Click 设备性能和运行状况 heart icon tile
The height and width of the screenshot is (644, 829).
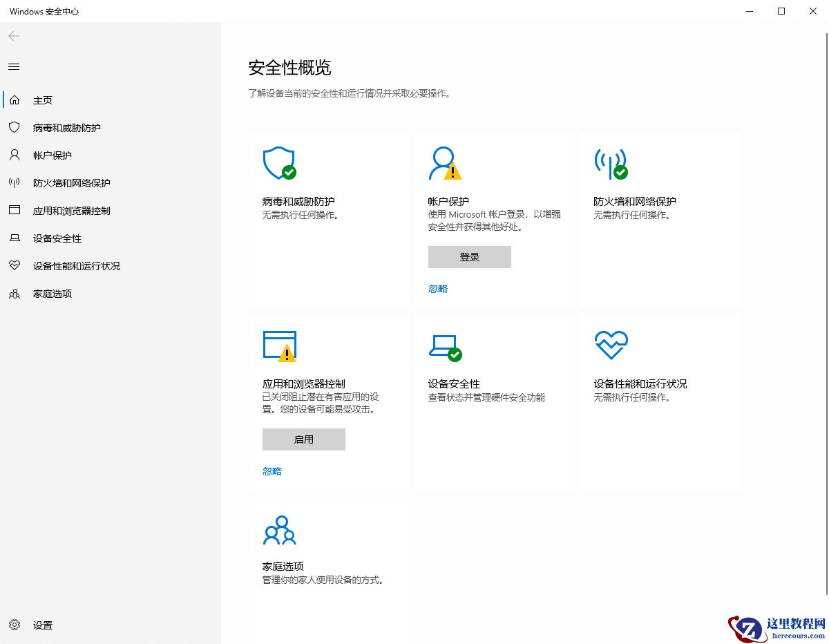[x=611, y=345]
